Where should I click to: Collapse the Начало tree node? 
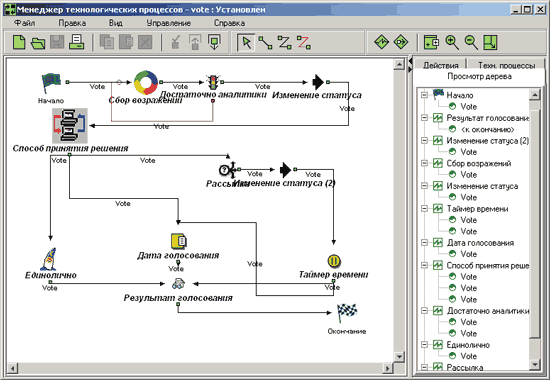tap(424, 95)
